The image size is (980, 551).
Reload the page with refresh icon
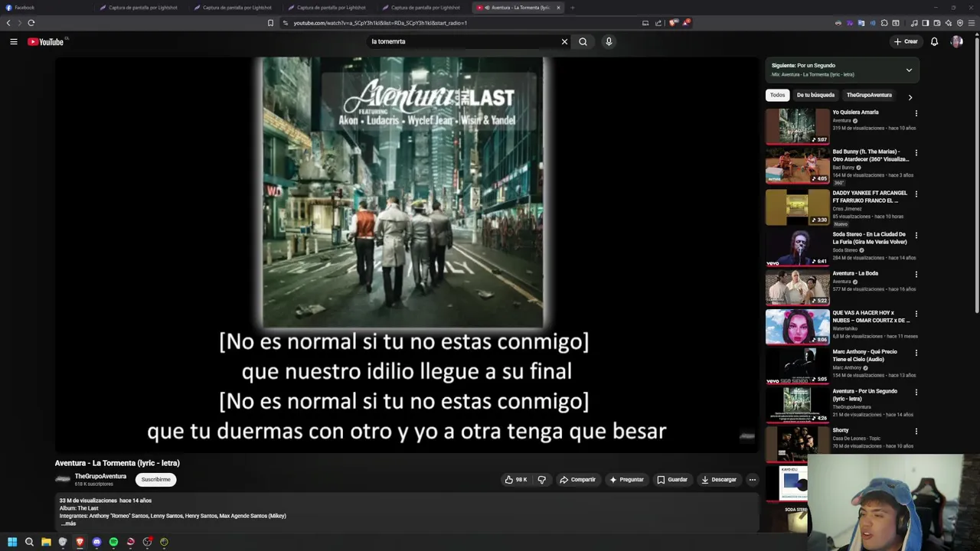(31, 23)
